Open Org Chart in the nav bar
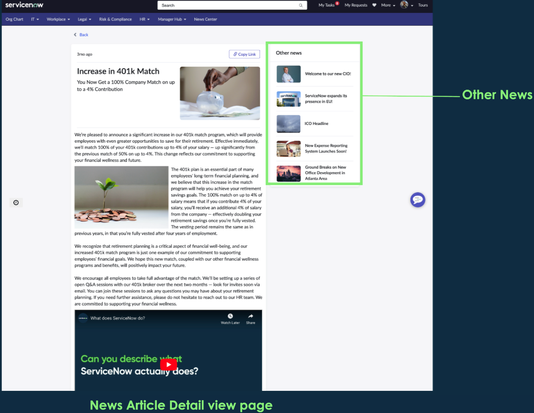Screen dimensions: 534x413 pos(14,19)
